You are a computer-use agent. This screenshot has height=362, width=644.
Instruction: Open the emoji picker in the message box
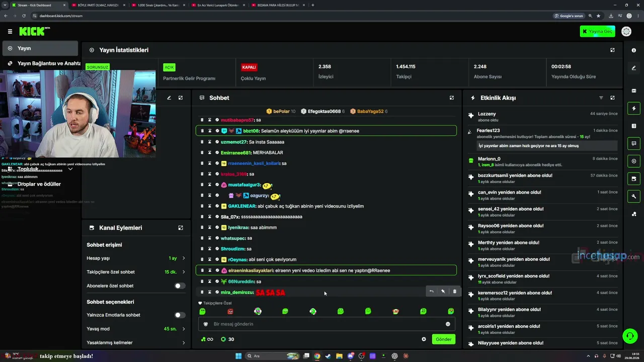[448, 324]
